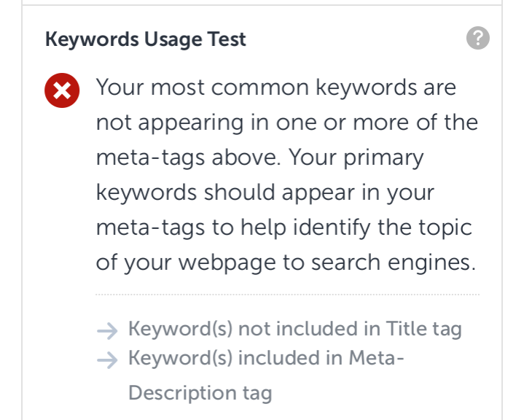Click the word "Test" in the heading
524x420 pixels.
227,39
